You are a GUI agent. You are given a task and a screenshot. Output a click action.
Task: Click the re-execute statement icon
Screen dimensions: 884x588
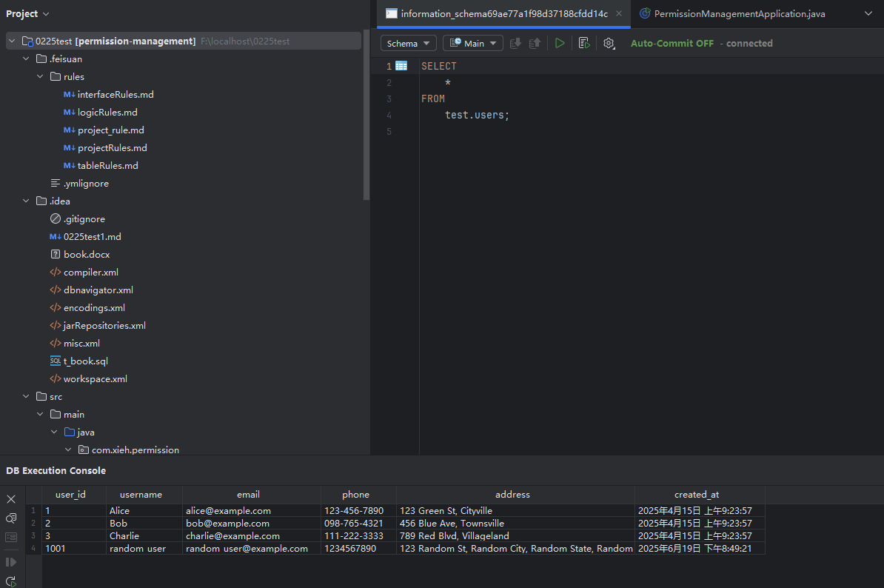point(11,581)
